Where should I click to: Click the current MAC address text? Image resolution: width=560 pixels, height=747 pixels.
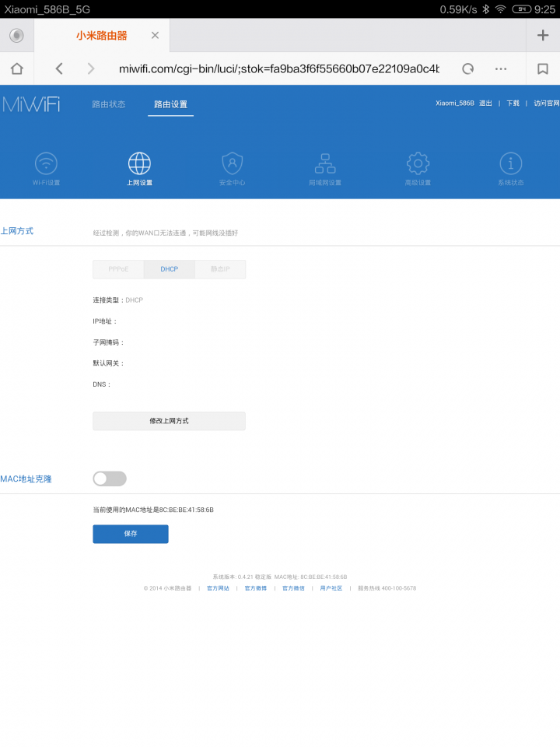pos(153,510)
